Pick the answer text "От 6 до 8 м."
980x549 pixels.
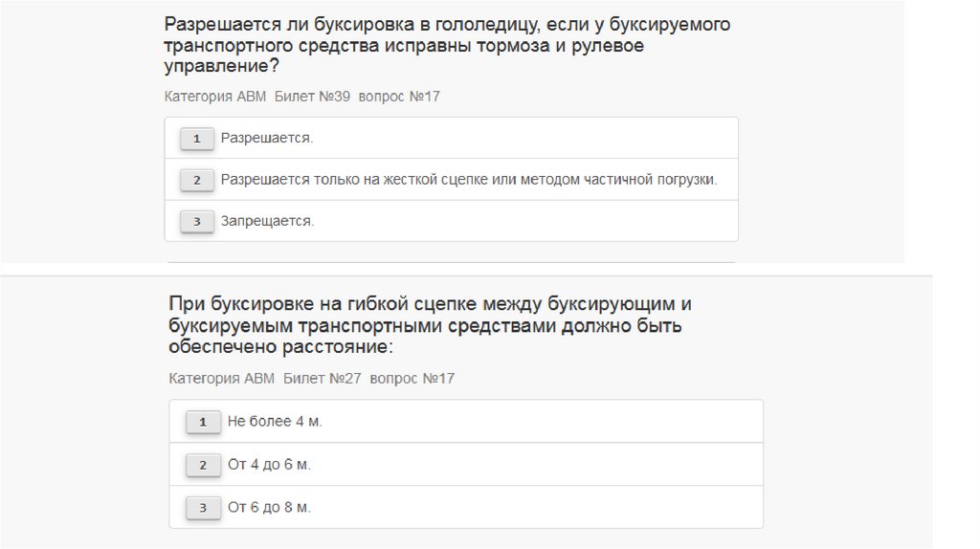pos(270,507)
